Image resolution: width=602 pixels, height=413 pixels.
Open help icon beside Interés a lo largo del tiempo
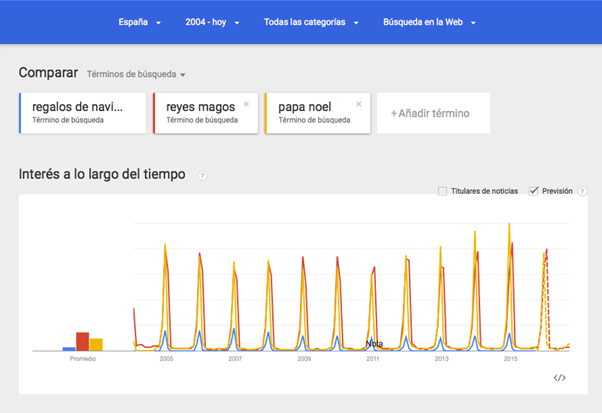point(202,176)
